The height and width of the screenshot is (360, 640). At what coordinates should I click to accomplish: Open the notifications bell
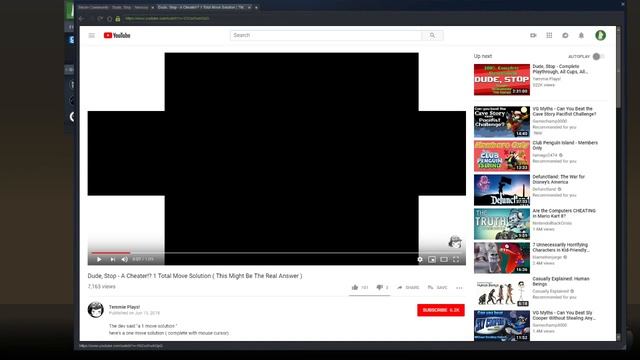click(x=581, y=36)
